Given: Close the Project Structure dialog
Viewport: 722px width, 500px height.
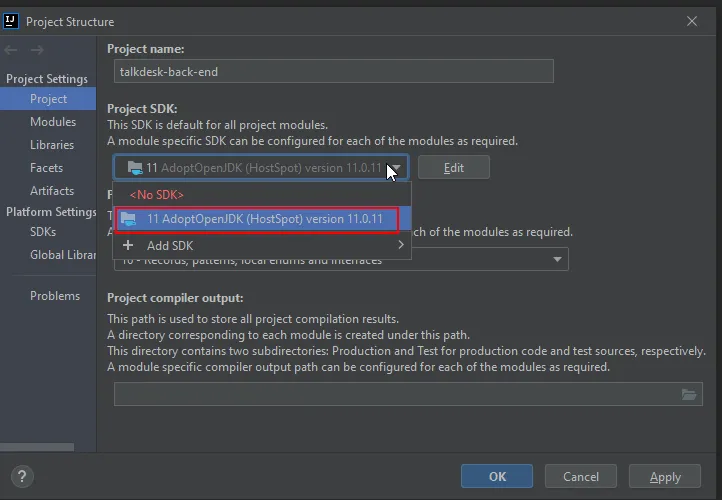Looking at the screenshot, I should [692, 21].
